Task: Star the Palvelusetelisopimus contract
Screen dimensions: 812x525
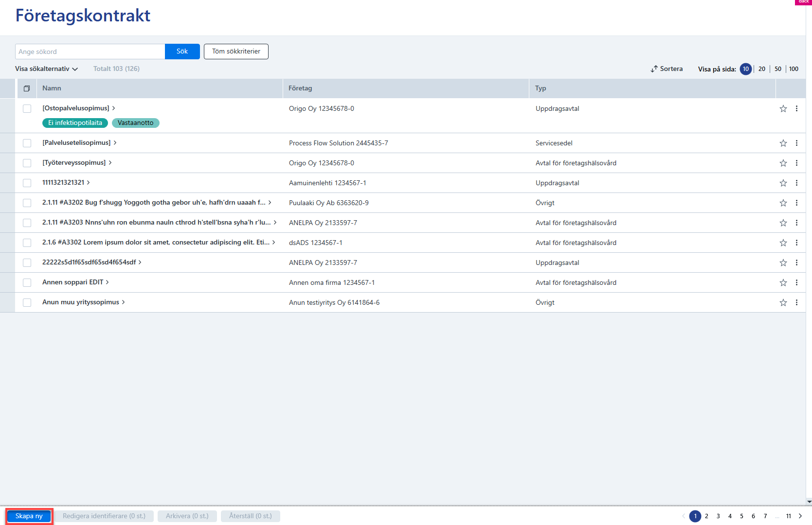Action: pyautogui.click(x=783, y=143)
